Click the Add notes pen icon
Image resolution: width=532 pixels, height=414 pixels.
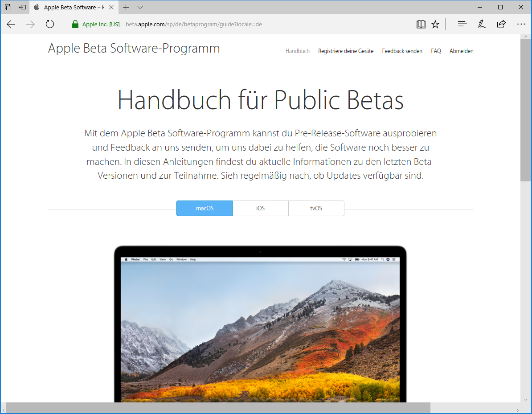[x=482, y=25]
